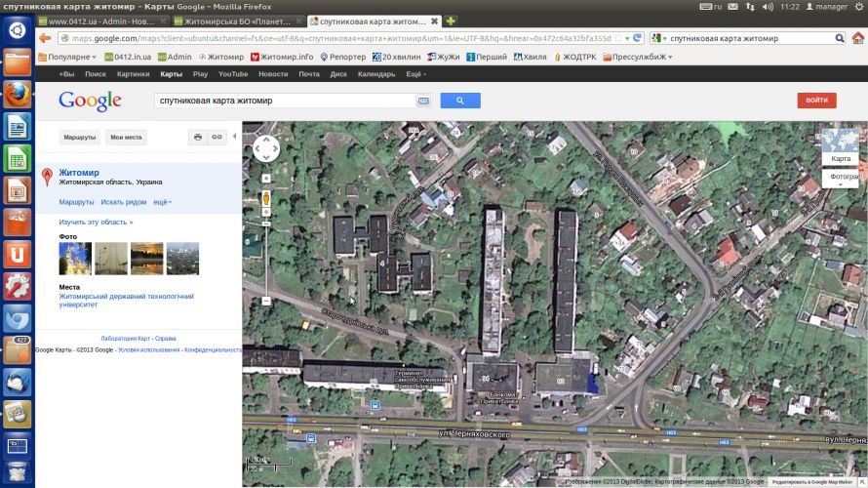Click bus stop icon near Приватбанк terminal
Screen dimensions: 868x488
(x=375, y=405)
